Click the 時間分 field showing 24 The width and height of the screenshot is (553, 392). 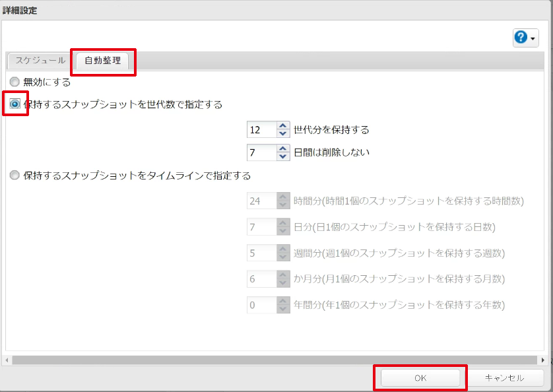point(261,201)
